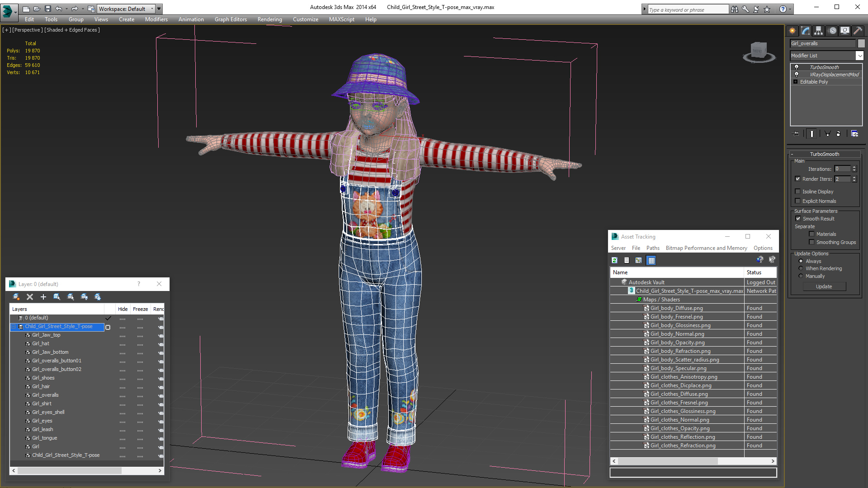Open the MAXScript menu
Image resolution: width=868 pixels, height=488 pixels.
(x=341, y=19)
